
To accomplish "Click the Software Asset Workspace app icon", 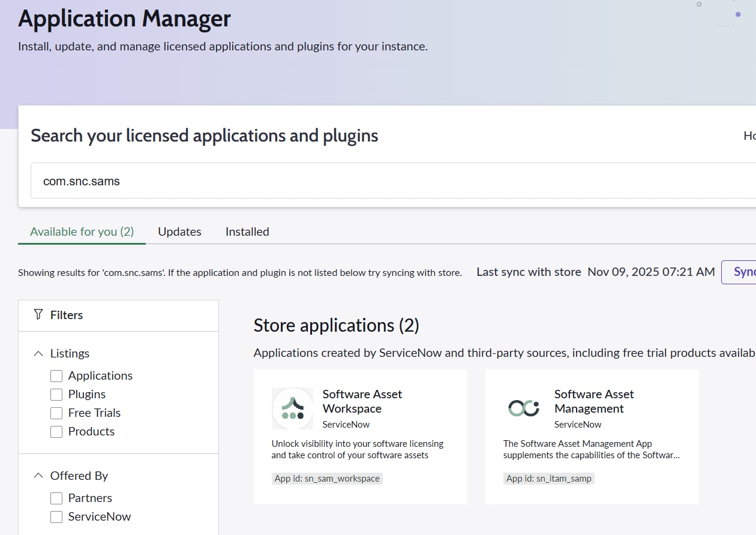I will (x=292, y=408).
